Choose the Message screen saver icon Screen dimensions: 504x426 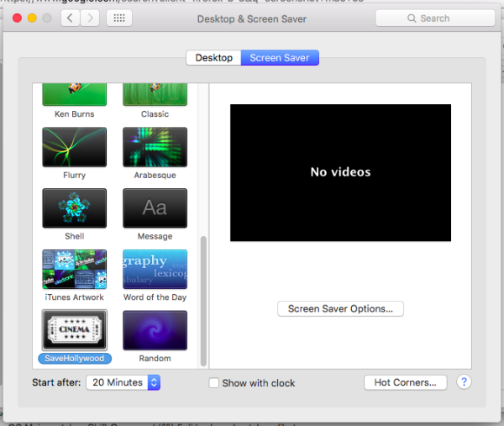(x=155, y=208)
